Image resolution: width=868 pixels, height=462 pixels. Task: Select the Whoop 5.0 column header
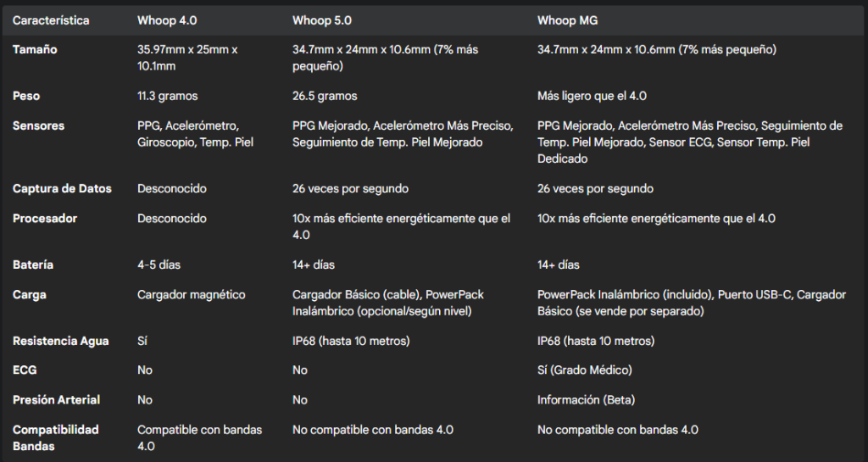pos(322,20)
